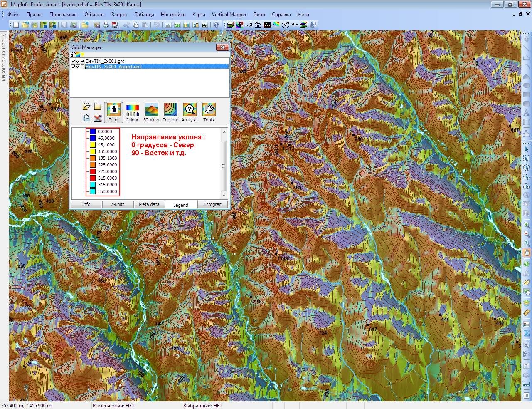Uncheck first checkbox of ElevTIN_3x001.grd
Screen dimensions: 532x409
73,61
